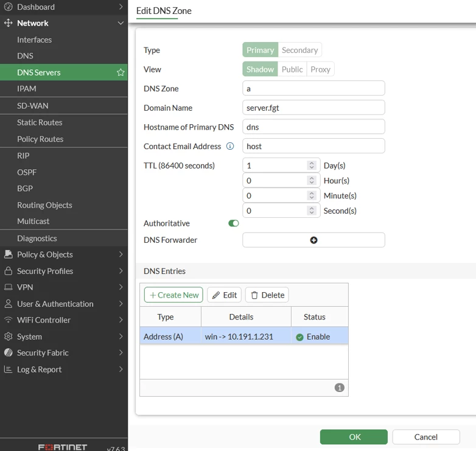The height and width of the screenshot is (451, 476).
Task: Adjust the TTL Second(s) stepper arrows
Action: 312,211
